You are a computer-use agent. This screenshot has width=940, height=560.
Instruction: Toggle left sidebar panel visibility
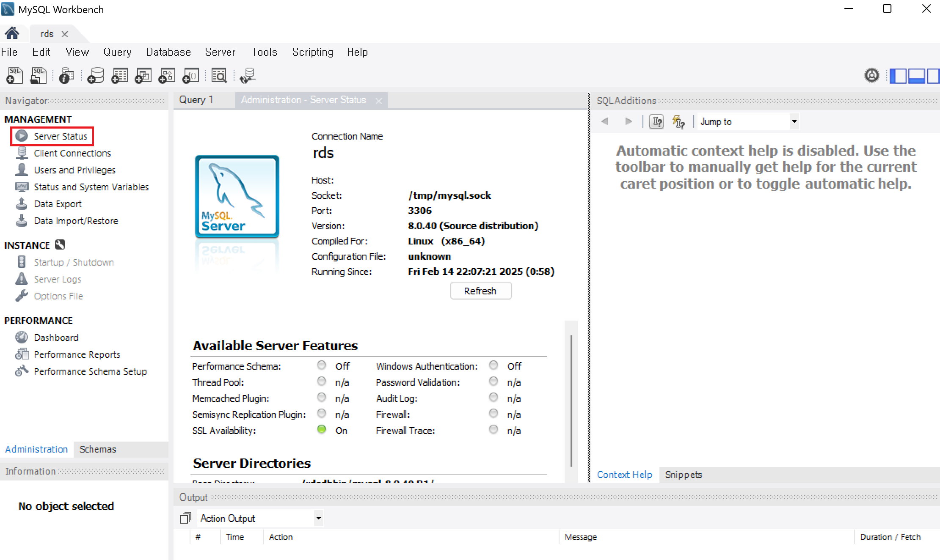tap(898, 76)
